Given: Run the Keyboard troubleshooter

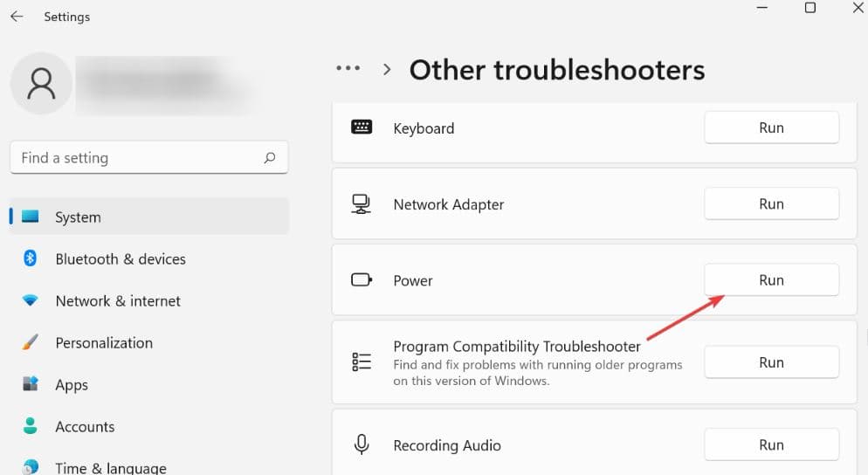Looking at the screenshot, I should point(771,127).
